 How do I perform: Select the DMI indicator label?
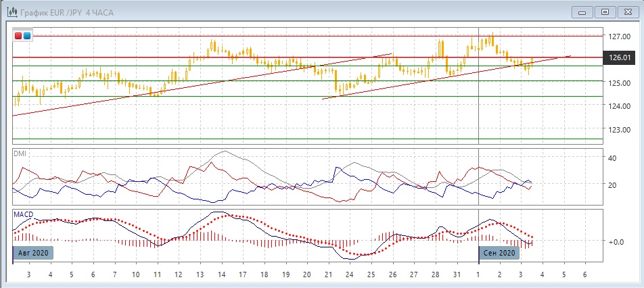(x=20, y=153)
